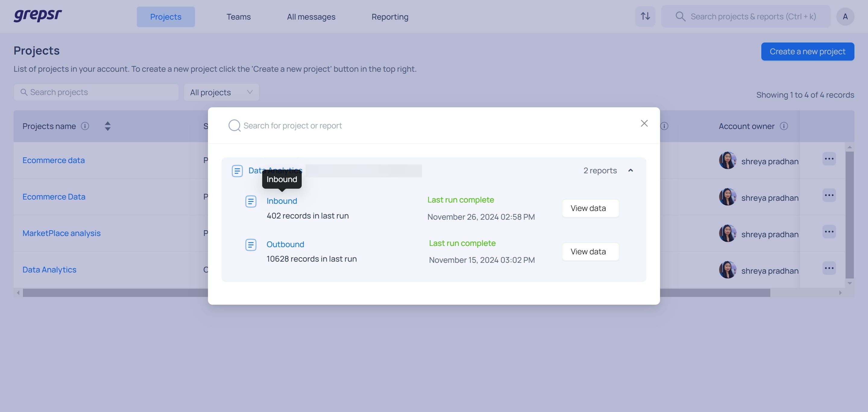Viewport: 868px width, 412px height.
Task: Click shreya pradhan avatar in Ecommerce data row
Action: click(x=728, y=160)
